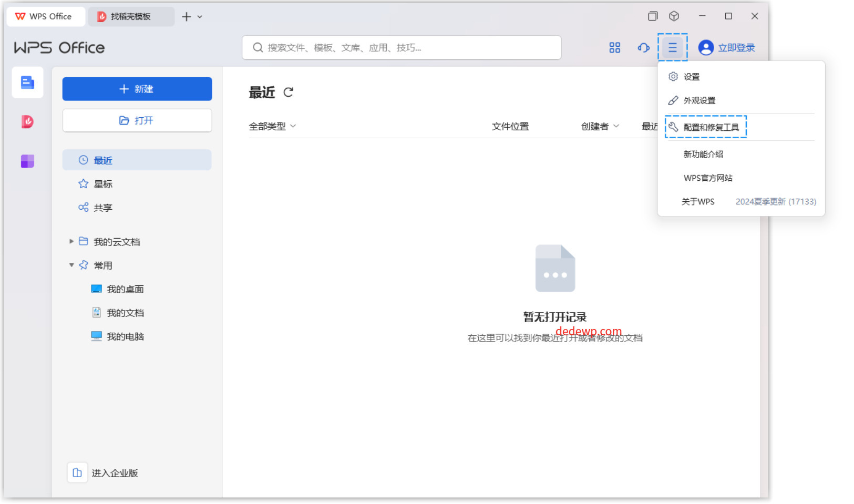Expand the 我的云文档 tree node
Image resolution: width=854 pixels, height=504 pixels.
click(x=71, y=241)
